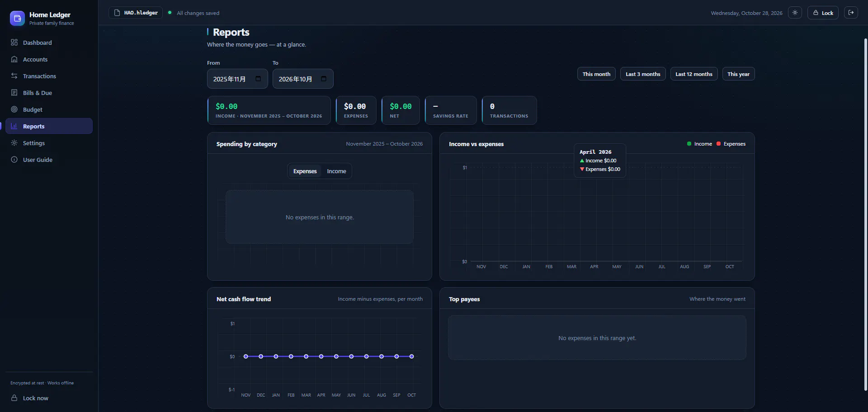Go to the Bills & Due page
The image size is (868, 412).
click(49, 93)
